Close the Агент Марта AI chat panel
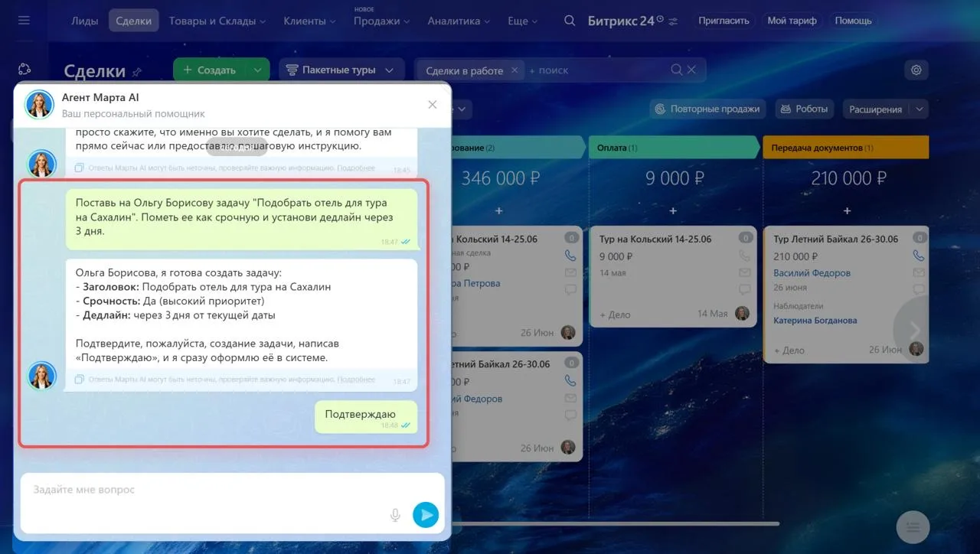Image resolution: width=980 pixels, height=554 pixels. pos(433,104)
